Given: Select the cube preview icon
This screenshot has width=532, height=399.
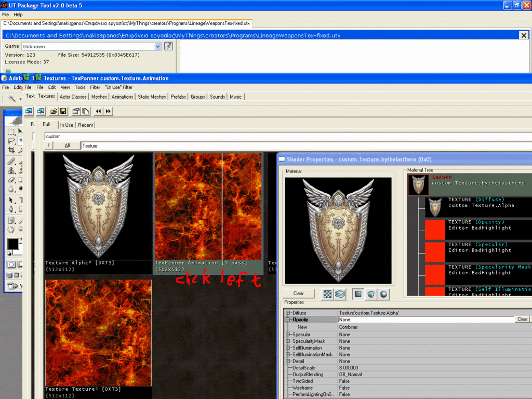Looking at the screenshot, I should (371, 294).
